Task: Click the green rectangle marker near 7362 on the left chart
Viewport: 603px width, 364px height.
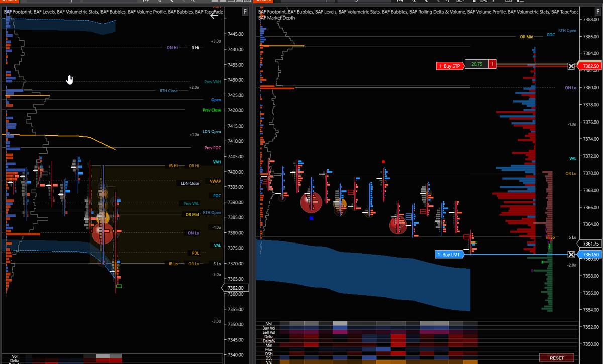Action: click(119, 286)
